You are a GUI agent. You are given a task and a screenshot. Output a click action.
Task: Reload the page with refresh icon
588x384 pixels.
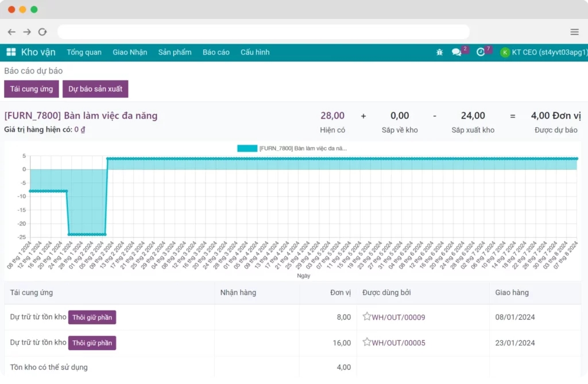click(x=42, y=32)
